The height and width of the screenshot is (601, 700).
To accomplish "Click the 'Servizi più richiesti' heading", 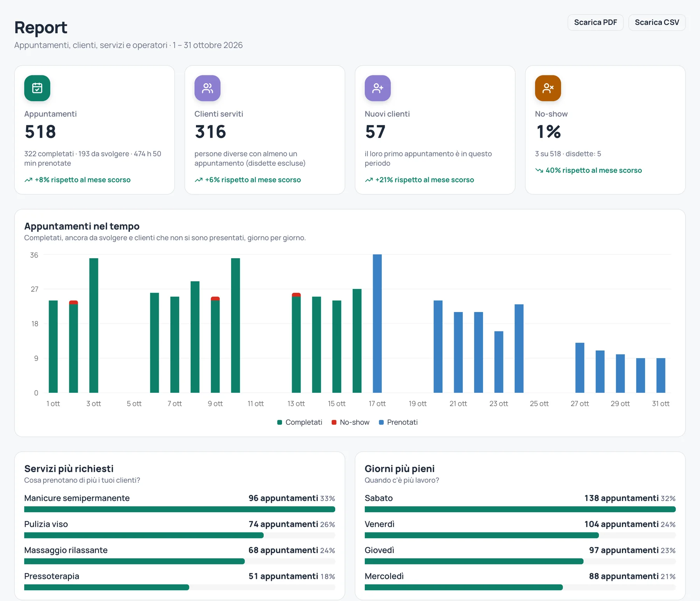I will click(x=69, y=468).
